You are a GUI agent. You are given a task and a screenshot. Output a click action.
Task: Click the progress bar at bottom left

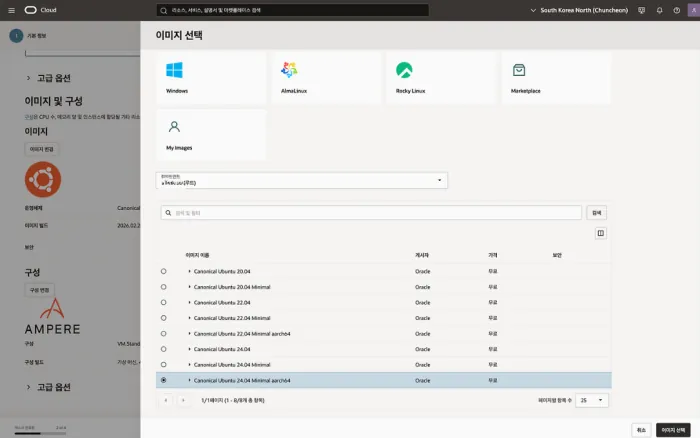pos(40,433)
